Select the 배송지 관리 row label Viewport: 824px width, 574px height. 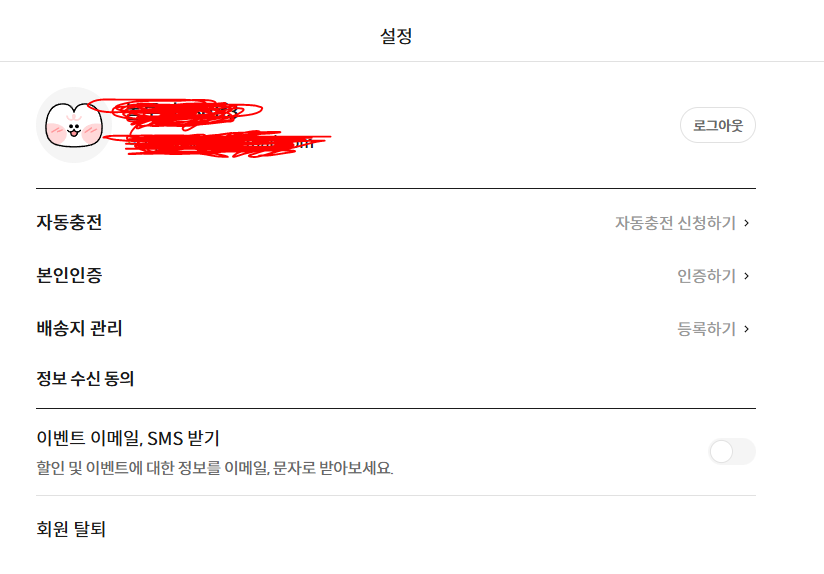click(x=79, y=328)
